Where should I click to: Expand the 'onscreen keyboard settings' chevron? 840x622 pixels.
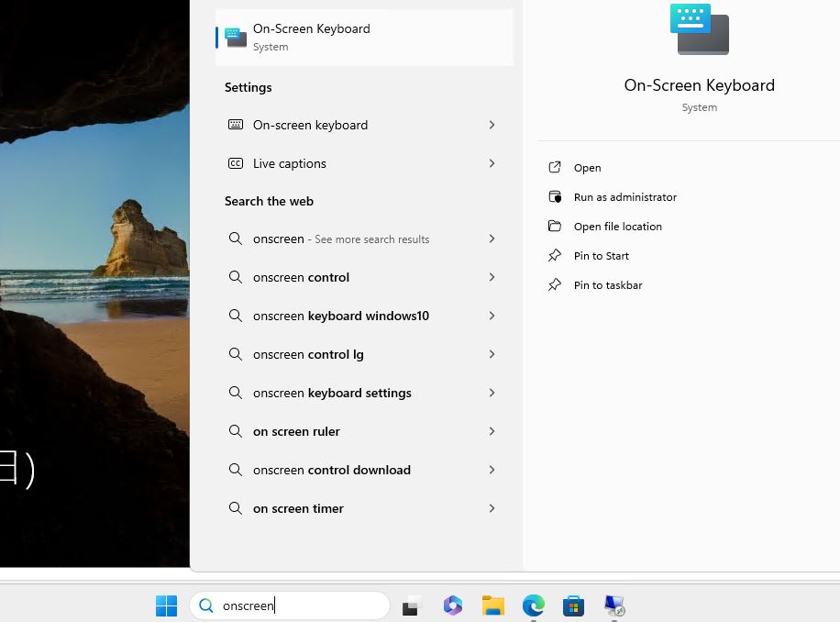(x=492, y=393)
